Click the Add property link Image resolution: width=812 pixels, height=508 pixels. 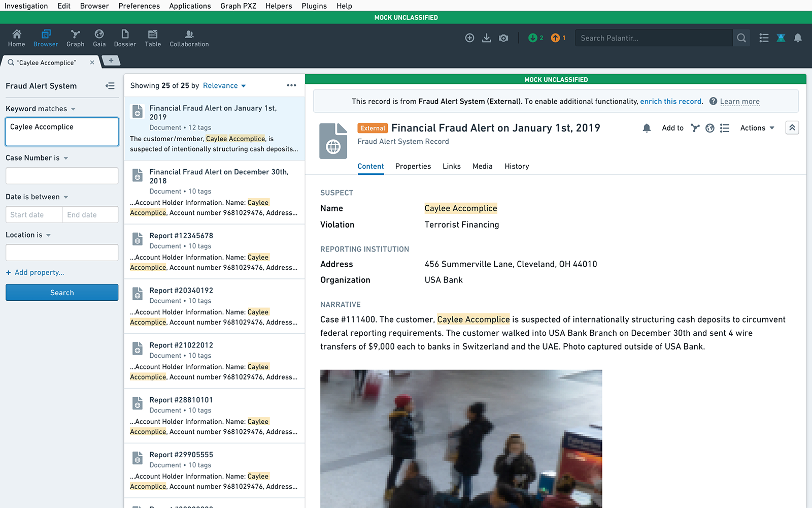(35, 272)
